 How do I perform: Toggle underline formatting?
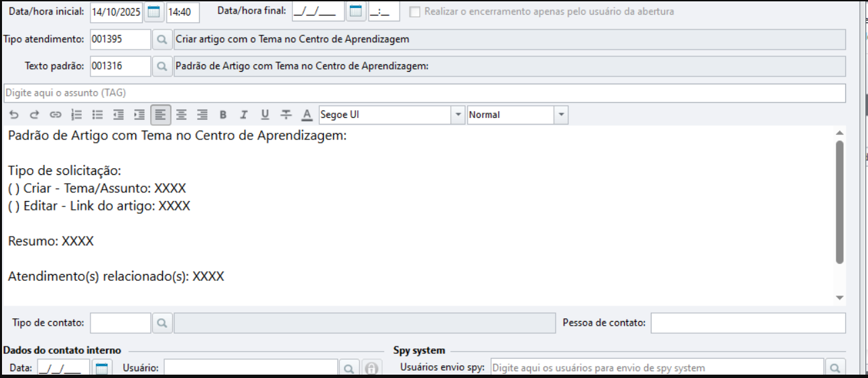(265, 115)
